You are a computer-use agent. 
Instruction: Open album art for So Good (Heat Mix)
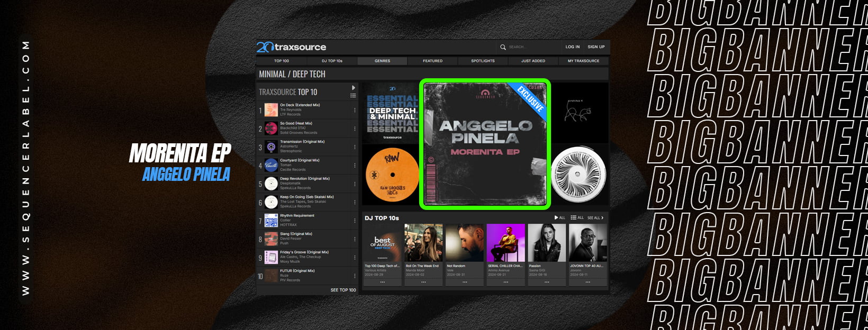271,129
